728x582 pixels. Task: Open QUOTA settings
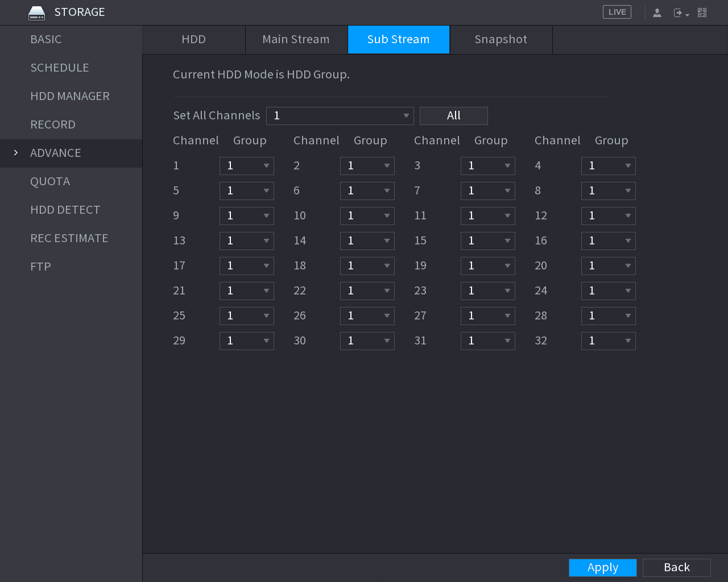point(71,181)
